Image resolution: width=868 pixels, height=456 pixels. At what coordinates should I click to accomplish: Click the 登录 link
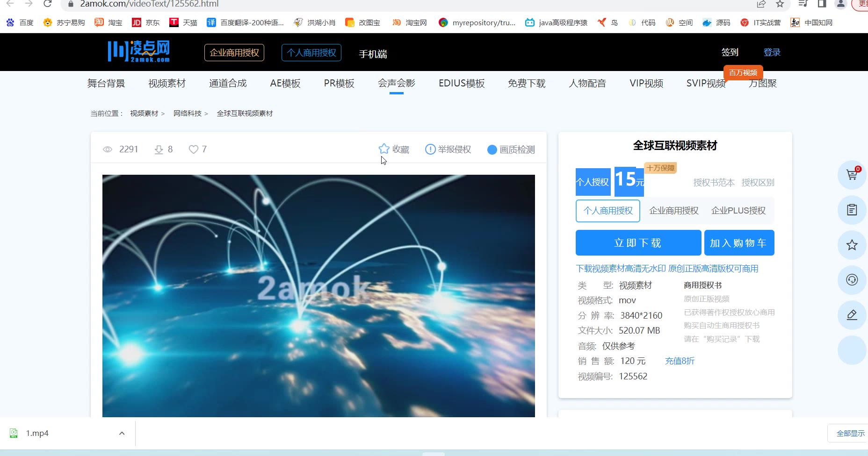point(772,52)
